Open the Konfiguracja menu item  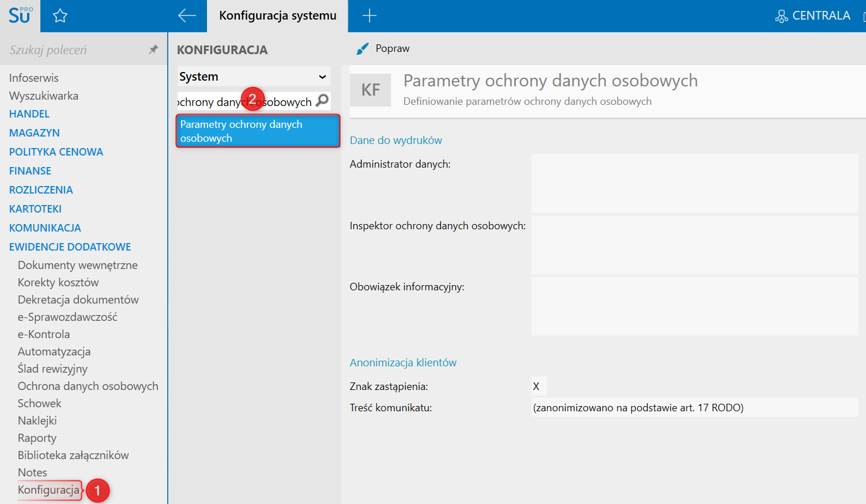[48, 490]
